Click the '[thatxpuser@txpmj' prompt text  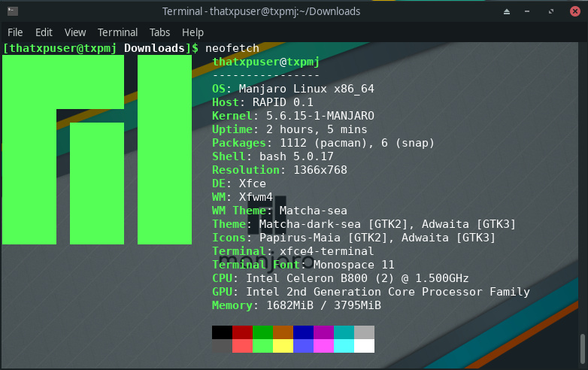point(59,48)
